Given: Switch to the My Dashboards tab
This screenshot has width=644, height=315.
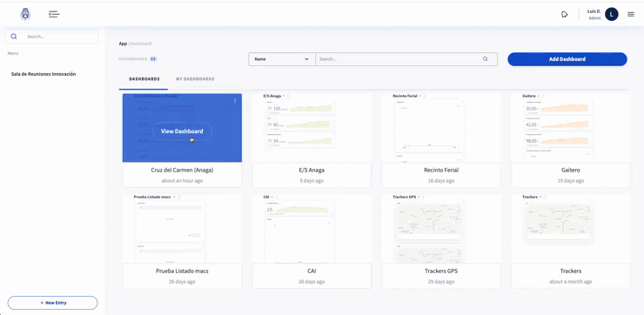Looking at the screenshot, I should [x=195, y=79].
